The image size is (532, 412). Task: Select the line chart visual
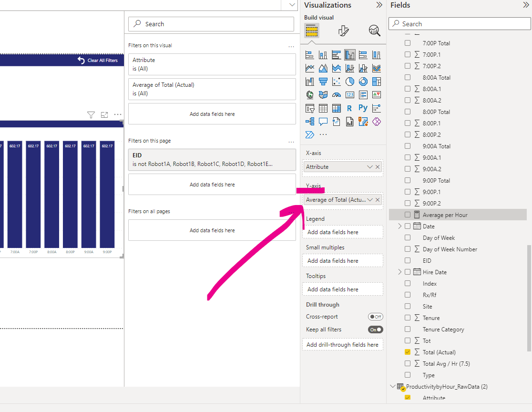[x=310, y=68]
